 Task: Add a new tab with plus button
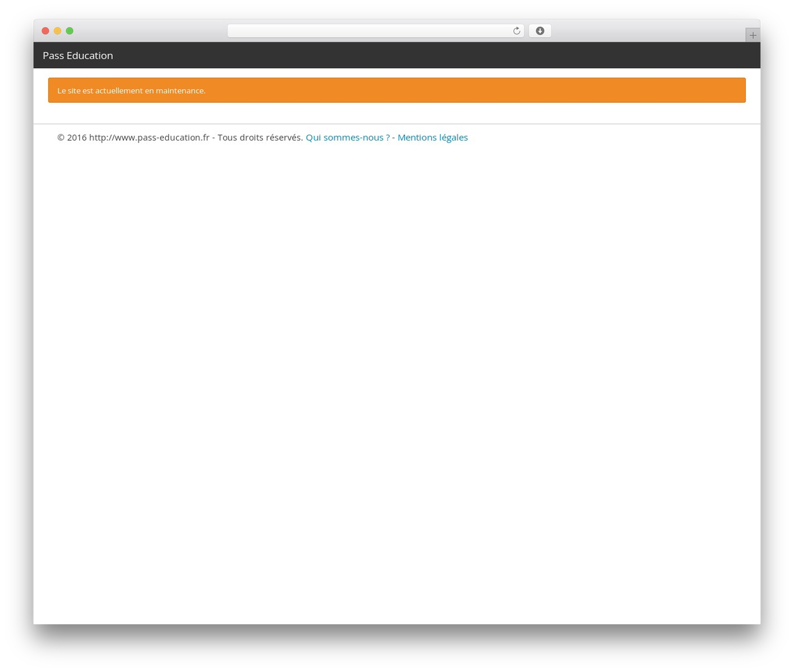(x=752, y=35)
